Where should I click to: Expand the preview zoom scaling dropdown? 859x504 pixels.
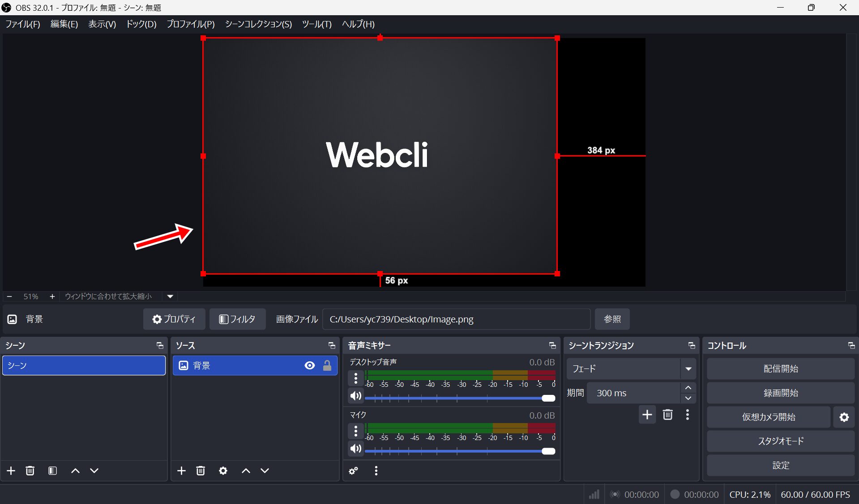tap(170, 296)
